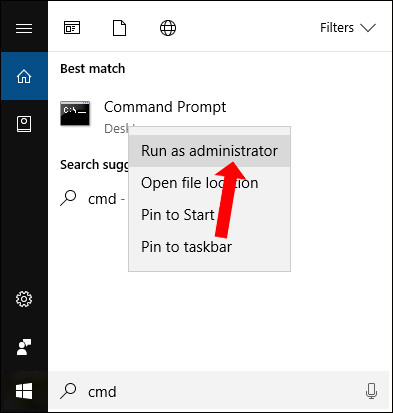Filter search results by Documents icon
393x413 pixels.
pyautogui.click(x=119, y=28)
